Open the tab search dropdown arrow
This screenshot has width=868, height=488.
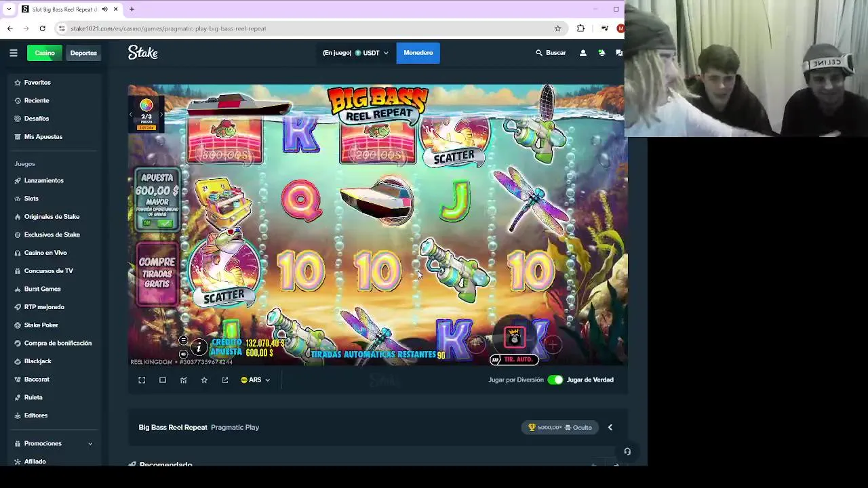[8, 9]
